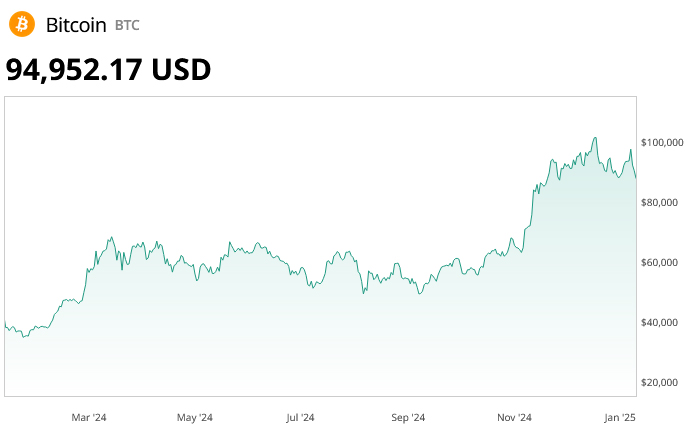690x431 pixels.
Task: Click the $100,000 price axis label
Action: click(662, 143)
